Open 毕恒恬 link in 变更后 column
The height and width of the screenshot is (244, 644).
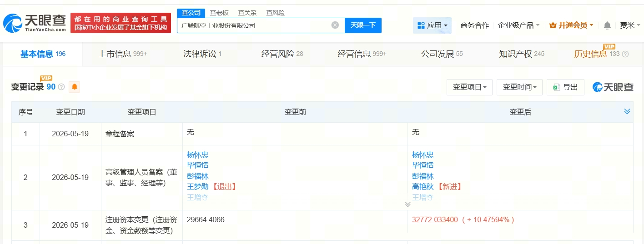pyautogui.click(x=423, y=165)
